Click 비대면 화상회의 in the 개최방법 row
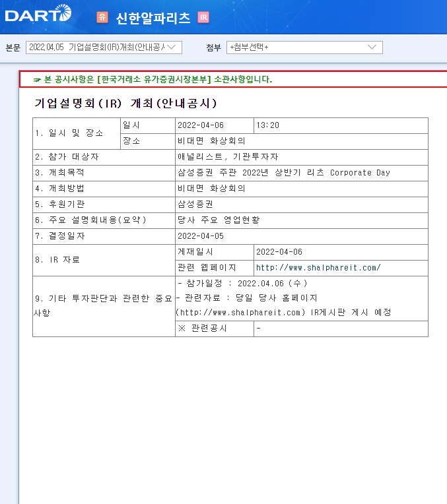 [x=211, y=189]
